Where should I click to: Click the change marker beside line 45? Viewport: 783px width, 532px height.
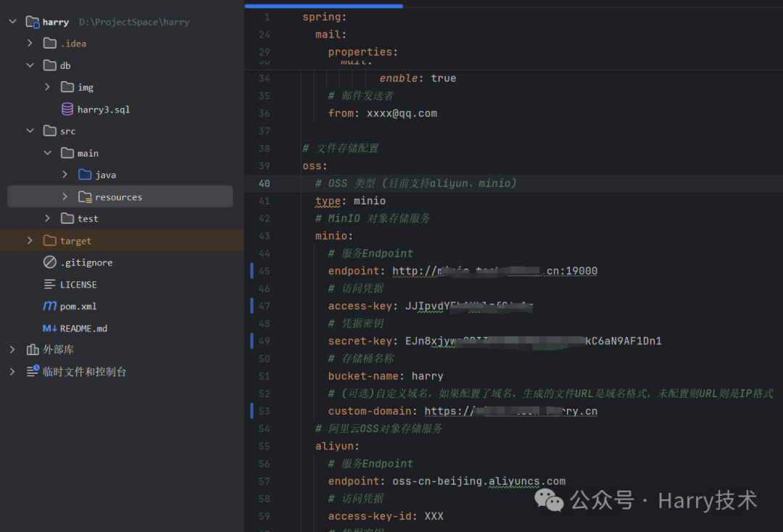coord(252,271)
